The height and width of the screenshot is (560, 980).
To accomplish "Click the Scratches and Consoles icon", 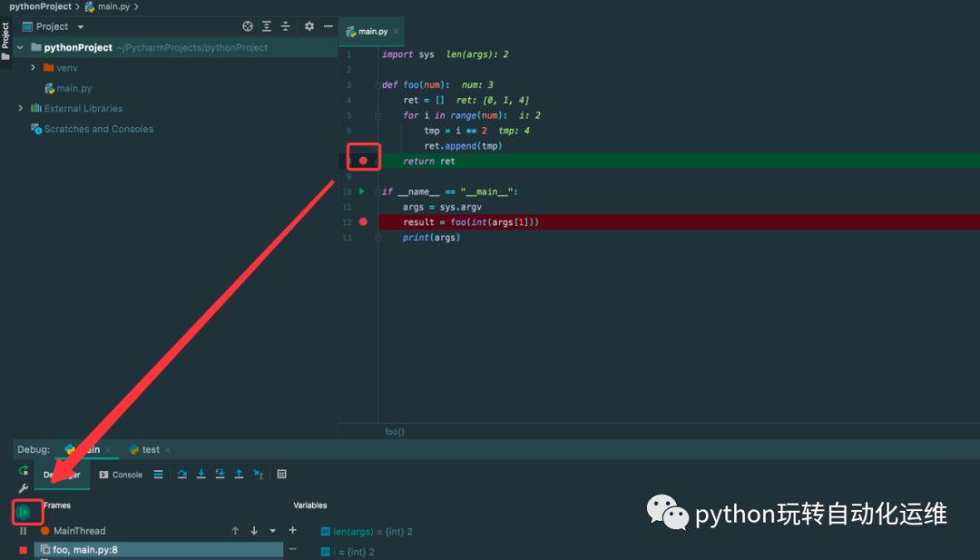I will tap(36, 129).
